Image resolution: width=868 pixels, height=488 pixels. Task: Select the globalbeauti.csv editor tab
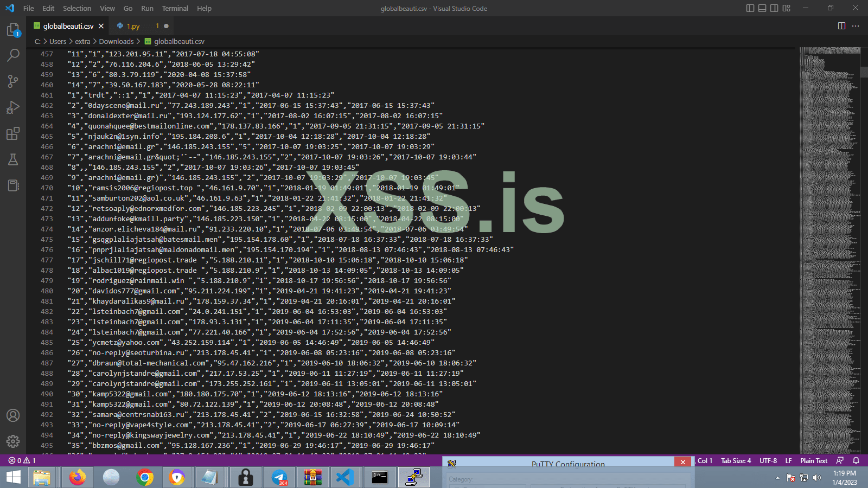point(68,26)
